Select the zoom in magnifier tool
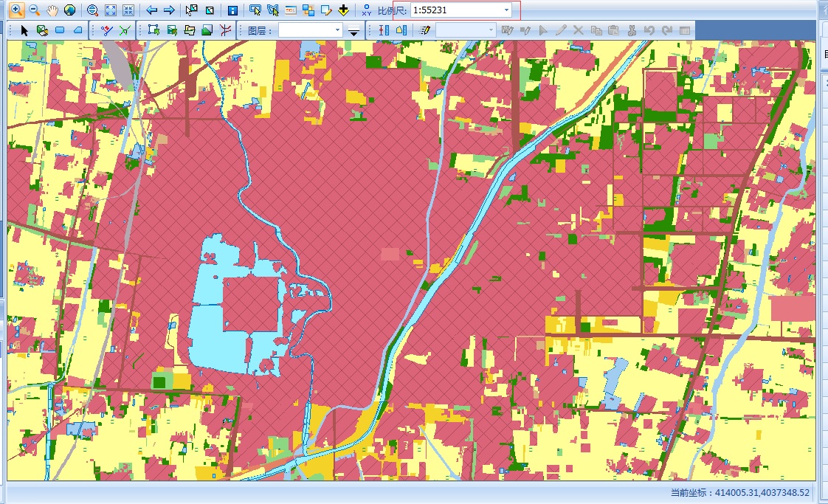 pyautogui.click(x=16, y=10)
